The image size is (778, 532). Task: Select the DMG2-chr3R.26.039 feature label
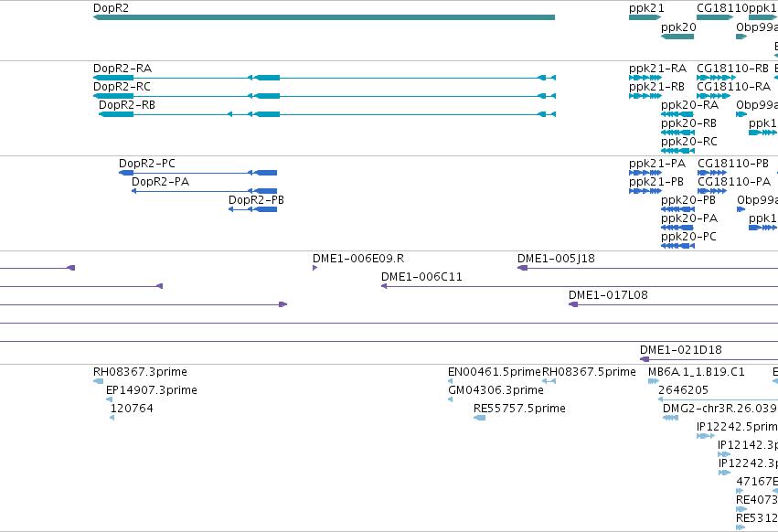coord(720,409)
